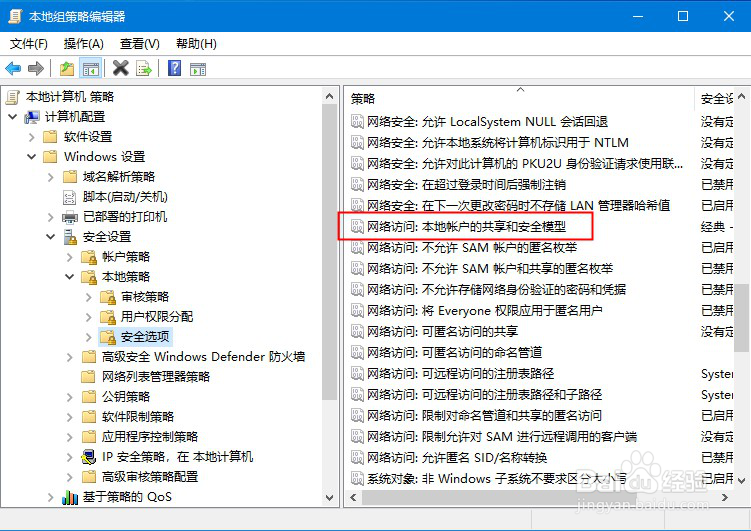Click the 基于策略的 QoS chart icon

pyautogui.click(x=70, y=497)
